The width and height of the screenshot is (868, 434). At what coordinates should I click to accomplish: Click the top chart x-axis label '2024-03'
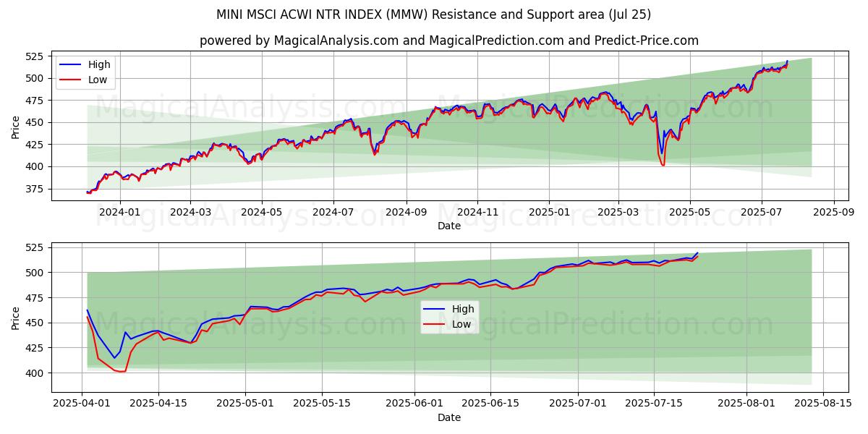pos(190,213)
